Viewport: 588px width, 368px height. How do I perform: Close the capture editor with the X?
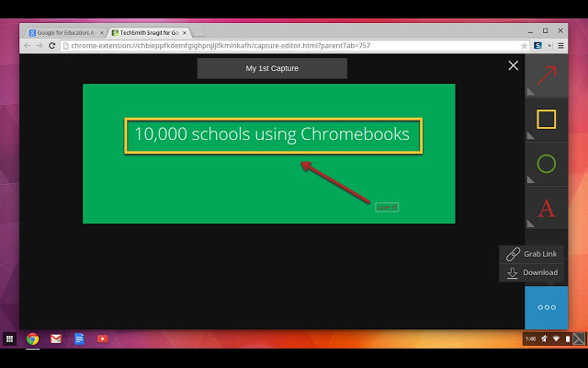(514, 65)
